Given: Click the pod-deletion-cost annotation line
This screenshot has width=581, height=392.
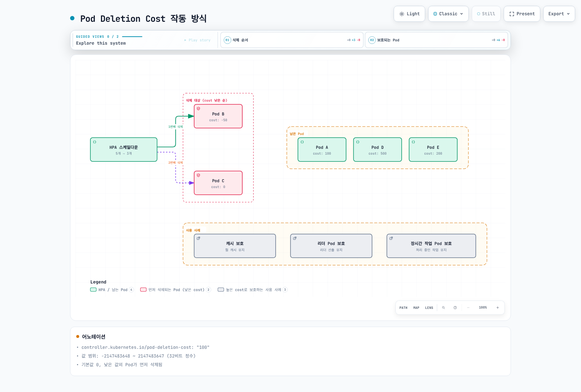Looking at the screenshot, I should (x=145, y=347).
